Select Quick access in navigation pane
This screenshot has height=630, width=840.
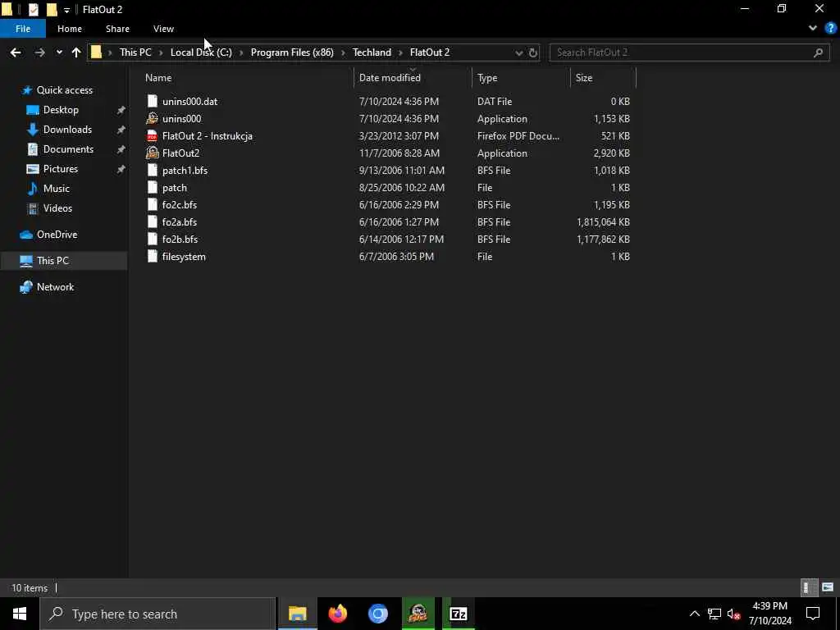64,90
